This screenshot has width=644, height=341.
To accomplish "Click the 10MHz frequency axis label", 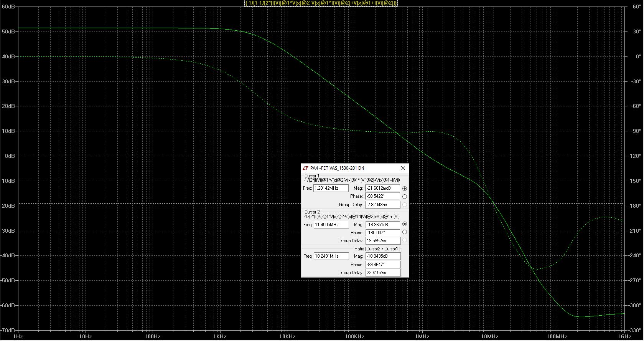I will pyautogui.click(x=489, y=337).
